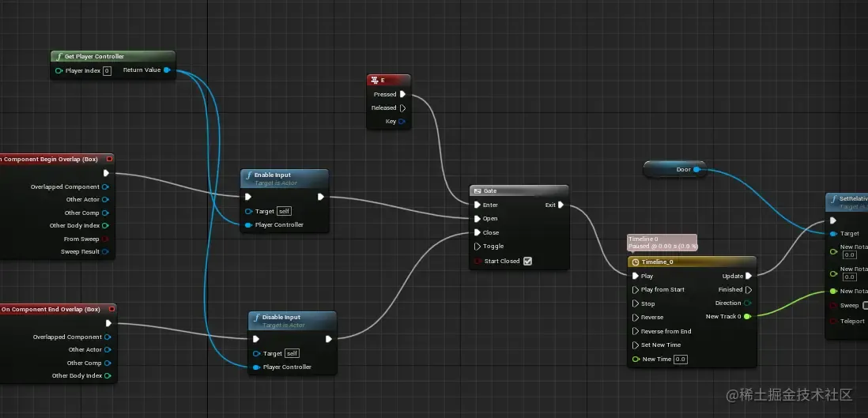Viewport: 868px width, 418px height.
Task: Click the Reverse from End pin
Action: coord(636,331)
